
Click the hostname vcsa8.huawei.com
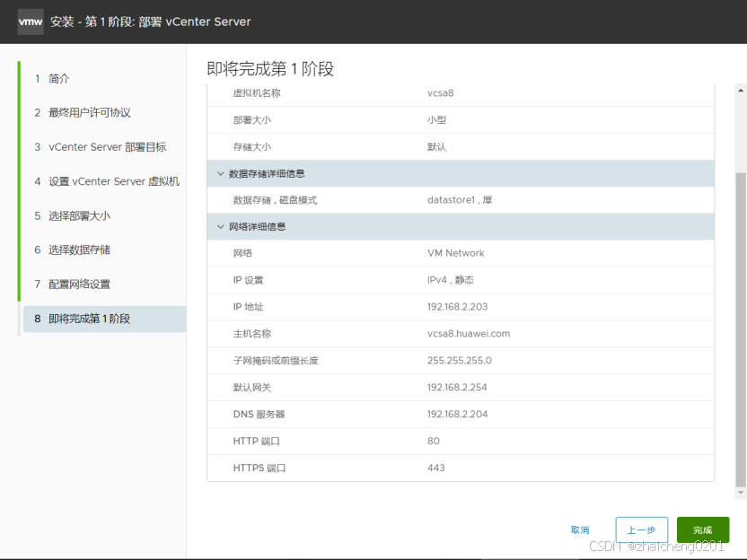[x=469, y=334]
